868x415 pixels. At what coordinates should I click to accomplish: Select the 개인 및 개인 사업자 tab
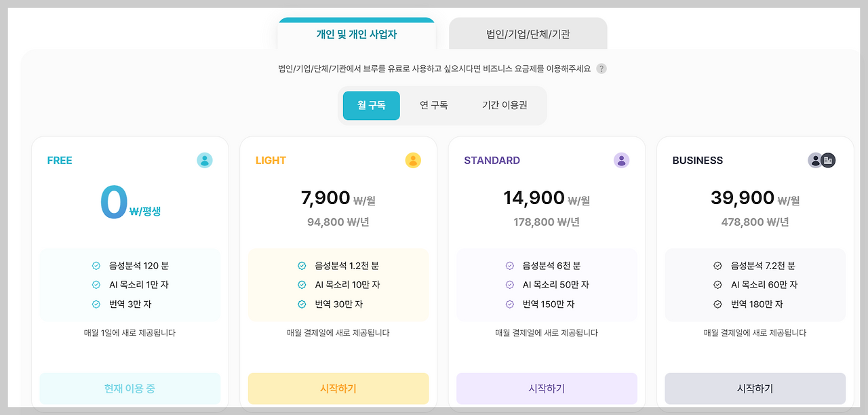356,33
